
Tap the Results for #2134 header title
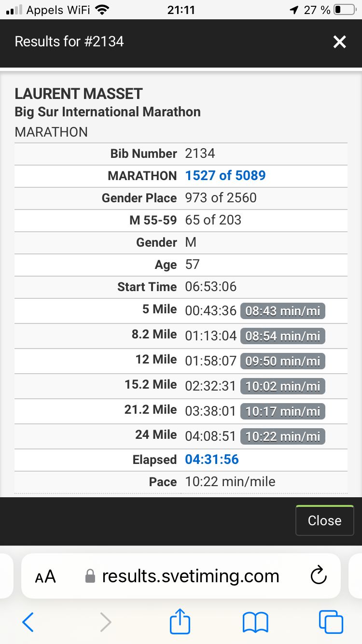[x=70, y=42]
